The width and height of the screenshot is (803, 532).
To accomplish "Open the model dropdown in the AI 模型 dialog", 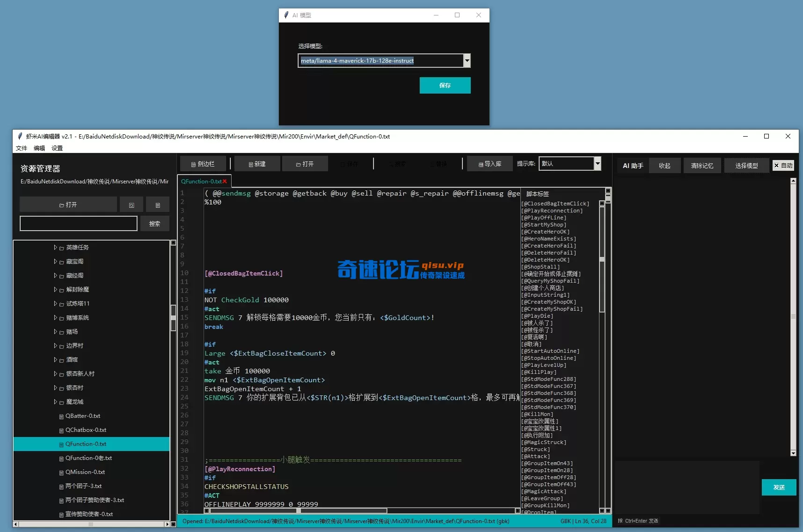I will (467, 60).
